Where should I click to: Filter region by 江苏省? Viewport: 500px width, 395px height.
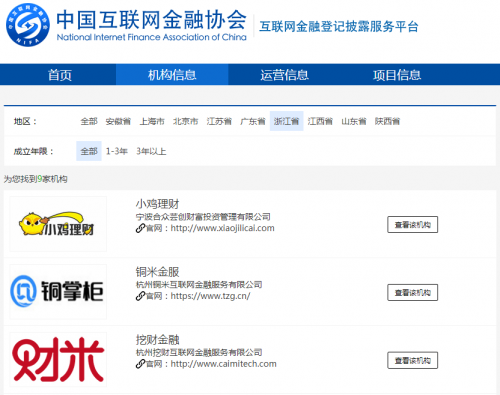(x=219, y=121)
